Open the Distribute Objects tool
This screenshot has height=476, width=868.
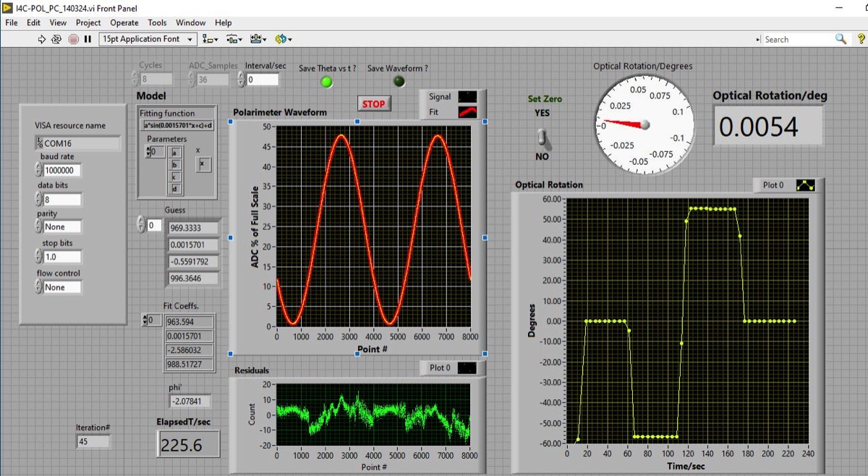[234, 39]
